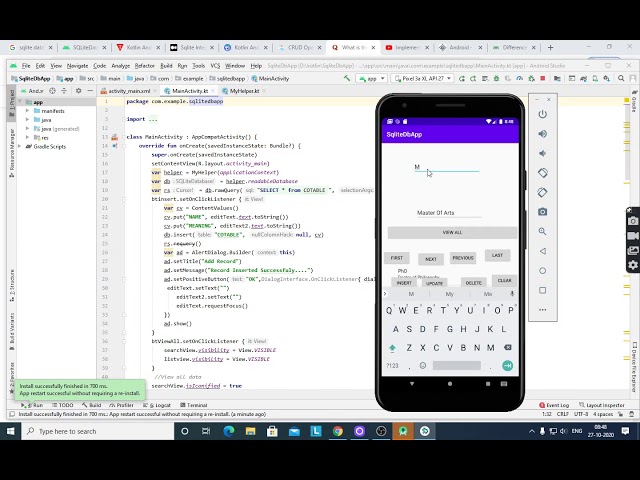640x480 pixels.
Task: Tap the CLEAR button in the app
Action: tap(504, 280)
